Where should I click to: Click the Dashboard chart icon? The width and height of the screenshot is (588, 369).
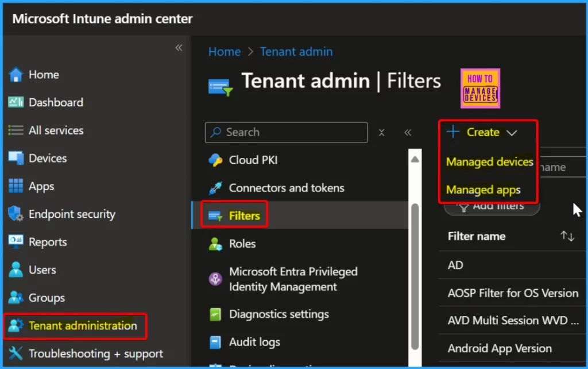[x=16, y=102]
